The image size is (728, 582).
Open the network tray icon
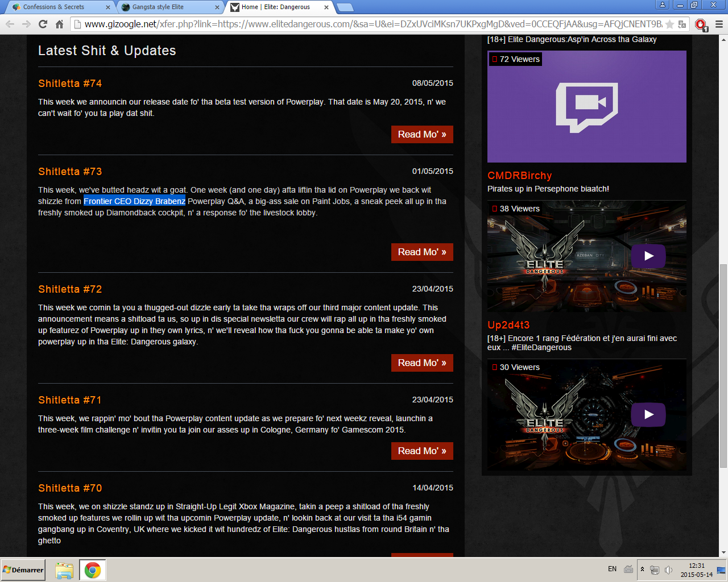(655, 569)
